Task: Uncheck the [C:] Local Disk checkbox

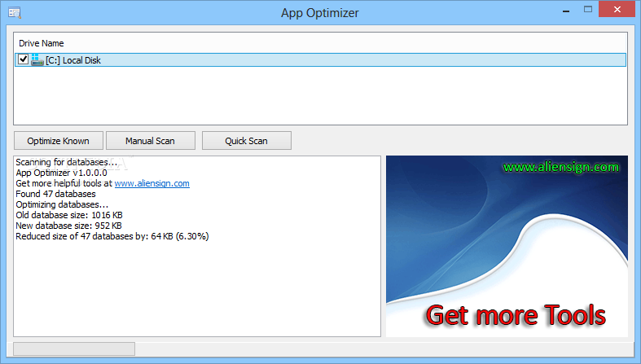Action: pos(24,59)
